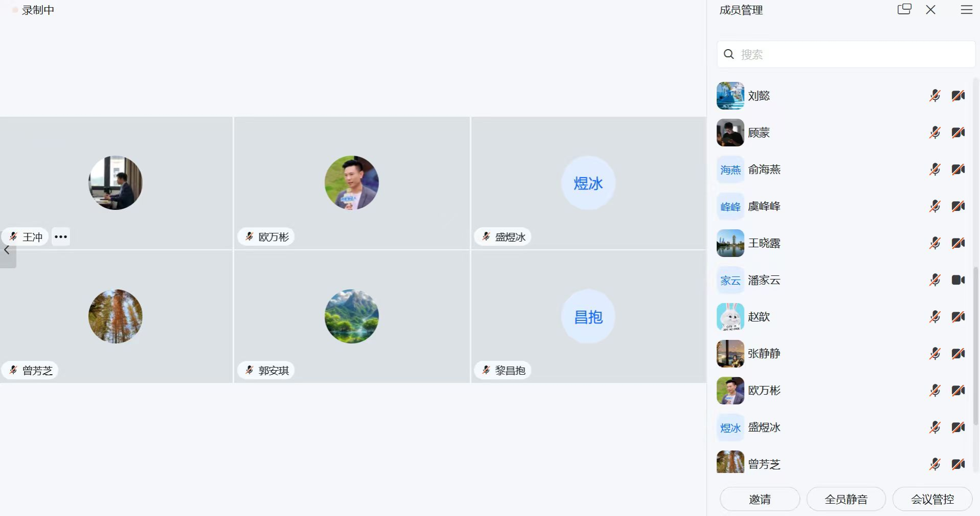Open the hamburger menu in panel header
Screen dimensions: 980x516
point(966,10)
